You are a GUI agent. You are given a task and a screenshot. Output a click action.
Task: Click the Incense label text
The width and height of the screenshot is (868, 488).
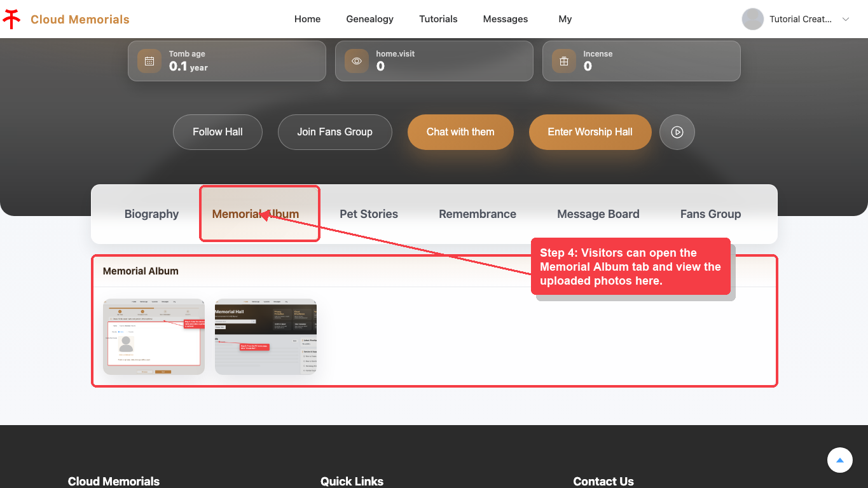(598, 54)
